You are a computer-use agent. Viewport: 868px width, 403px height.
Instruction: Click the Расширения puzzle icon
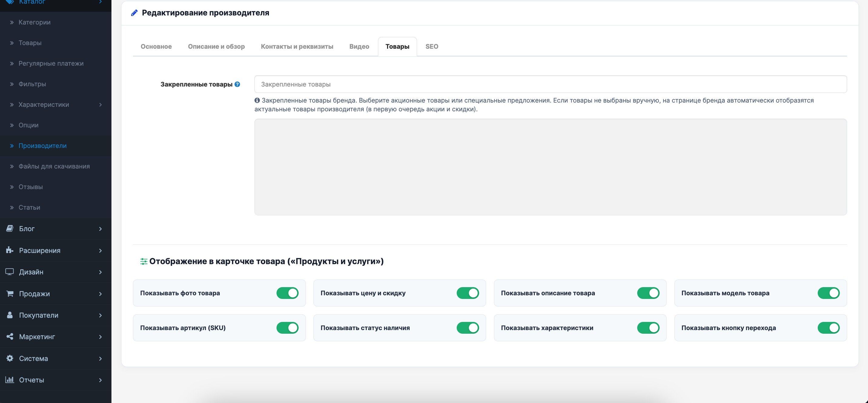(10, 250)
